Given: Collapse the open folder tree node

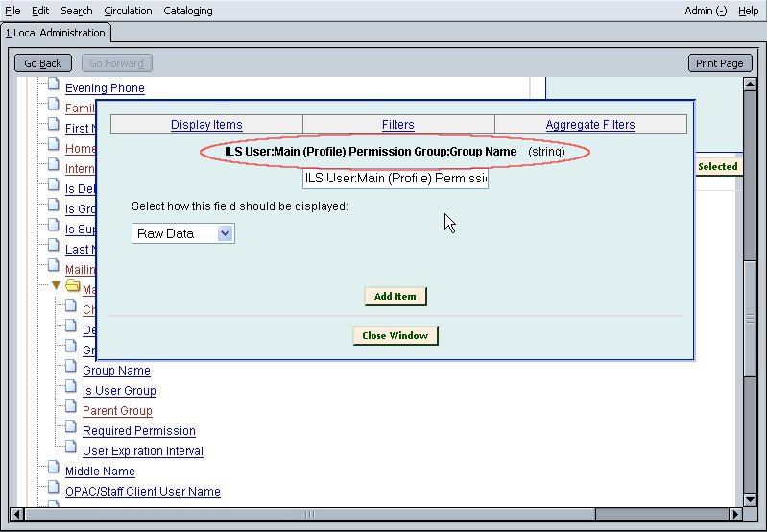Looking at the screenshot, I should click(x=56, y=286).
